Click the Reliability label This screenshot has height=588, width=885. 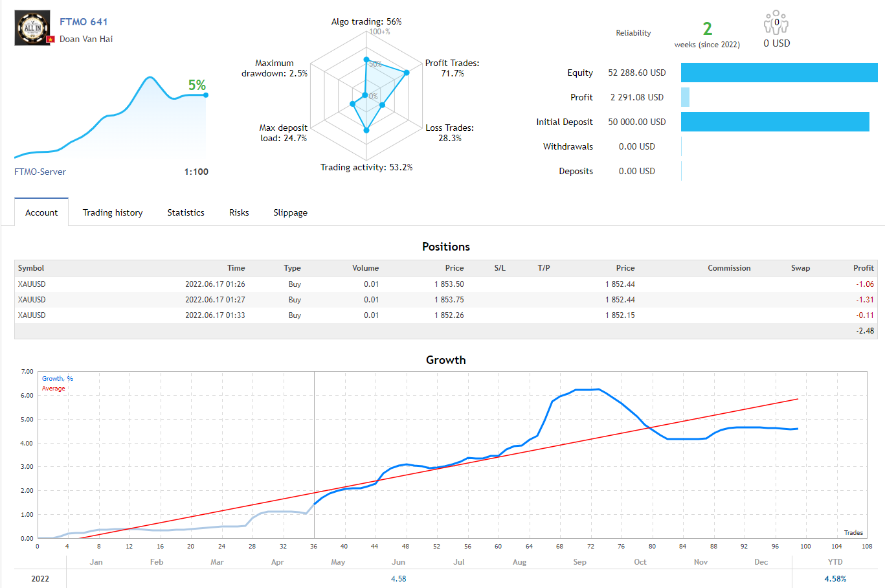(633, 33)
